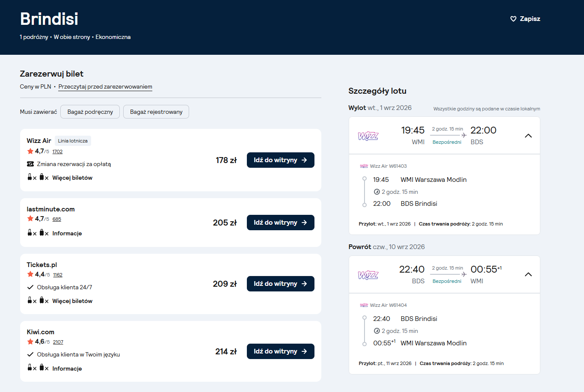Viewport: 584px width, 392px height.
Task: Open the 685 reviews link for lastminute.com
Action: pyautogui.click(x=57, y=219)
